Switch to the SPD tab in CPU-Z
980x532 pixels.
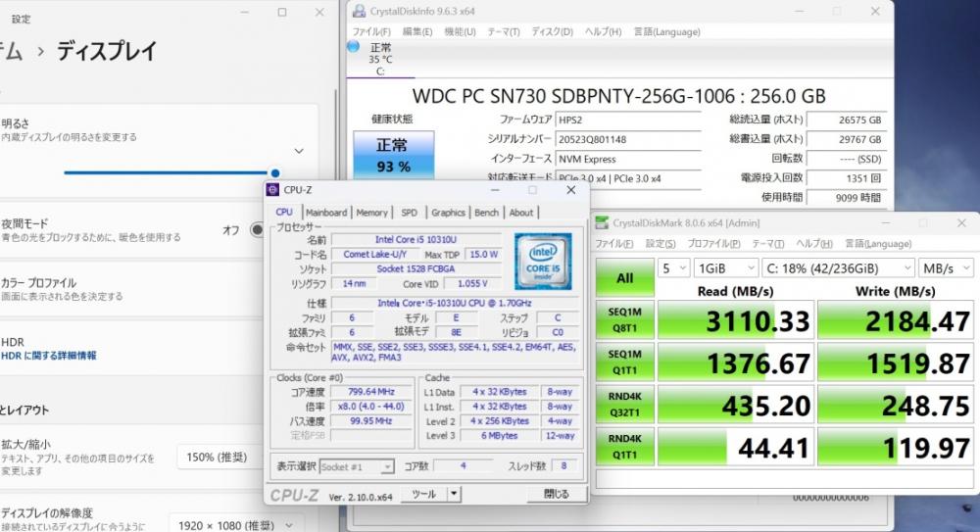410,213
